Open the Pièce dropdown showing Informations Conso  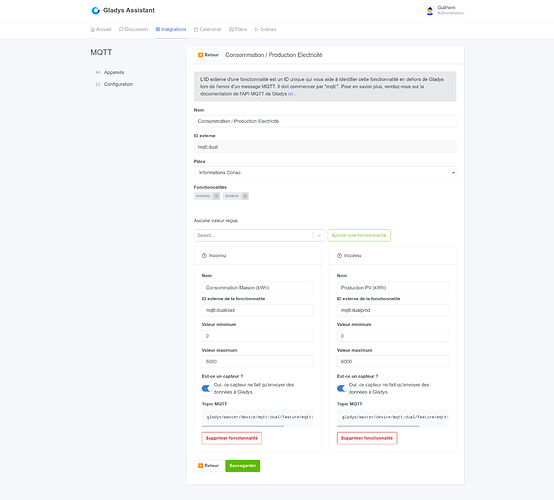[x=325, y=172]
